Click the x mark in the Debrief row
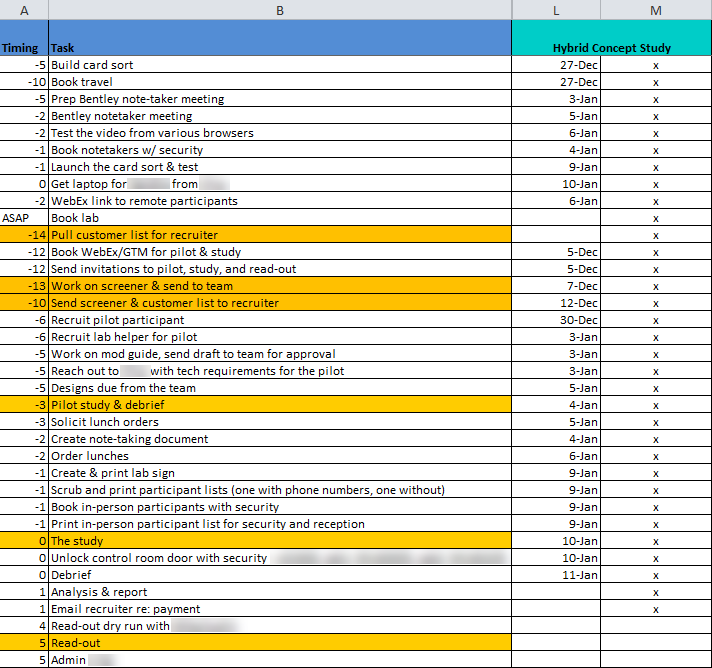712x668 pixels. click(656, 575)
